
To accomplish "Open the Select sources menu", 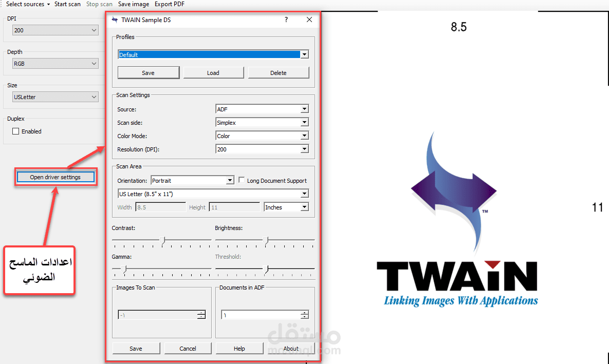I will [x=28, y=4].
